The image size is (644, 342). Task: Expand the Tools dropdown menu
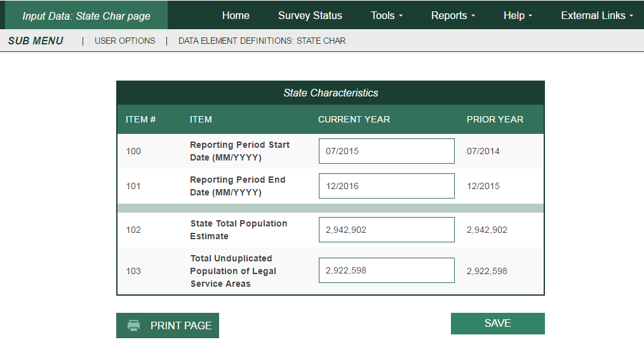[x=387, y=15]
